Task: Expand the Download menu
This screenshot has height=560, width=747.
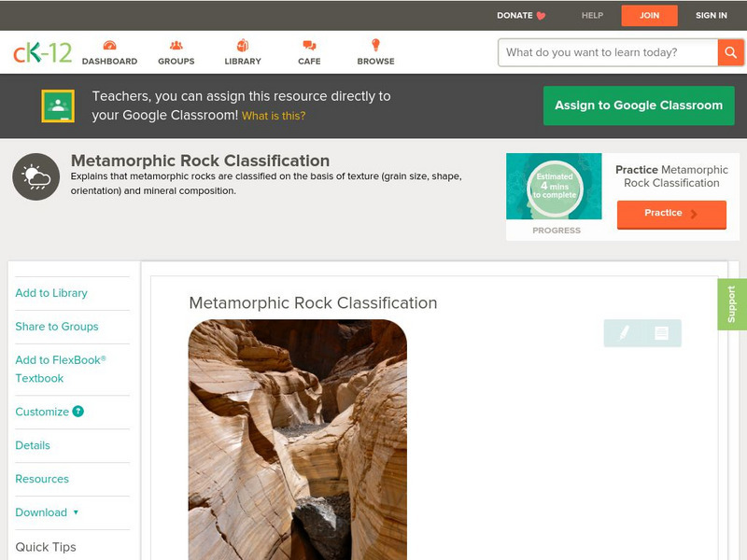Action: coord(44,512)
